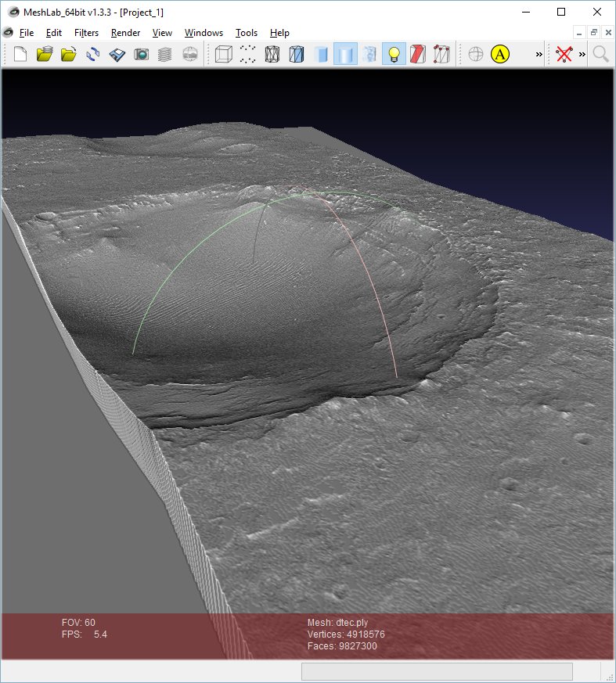The image size is (616, 683).
Task: Close the inner Project_1 document
Action: [609, 33]
